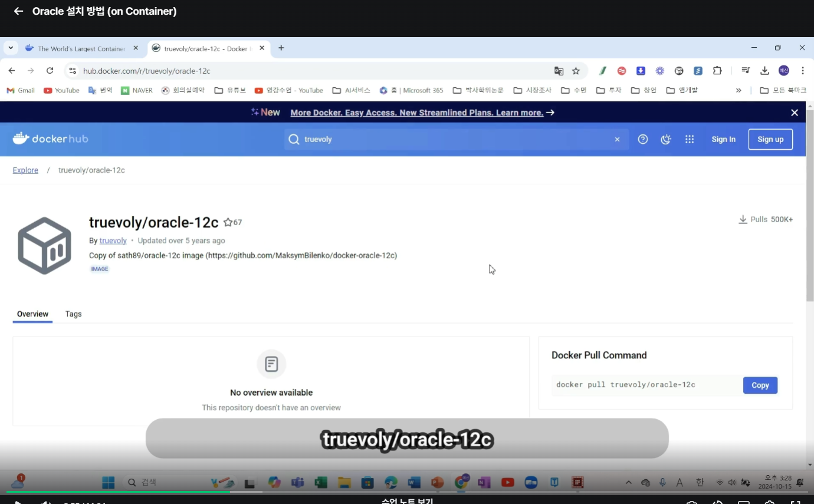
Task: Bookmark this page with the star icon
Action: point(576,71)
